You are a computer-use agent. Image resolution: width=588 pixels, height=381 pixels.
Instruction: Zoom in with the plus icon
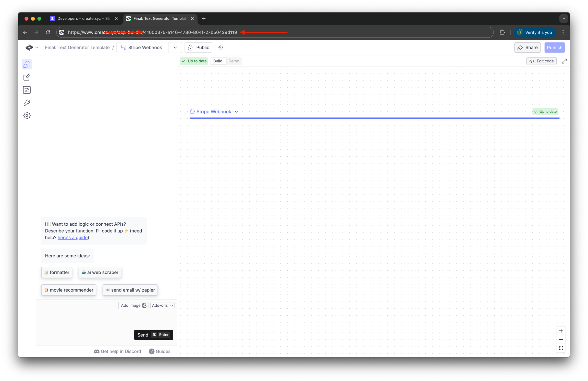tap(561, 331)
